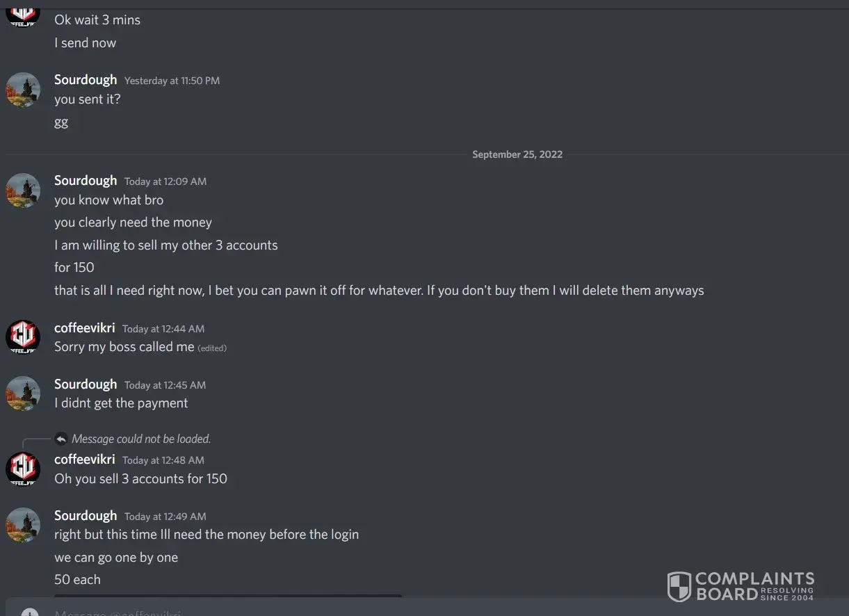Click the 'Yesterday at 11:50 PM' timestamp
This screenshot has height=616, width=849.
172,81
